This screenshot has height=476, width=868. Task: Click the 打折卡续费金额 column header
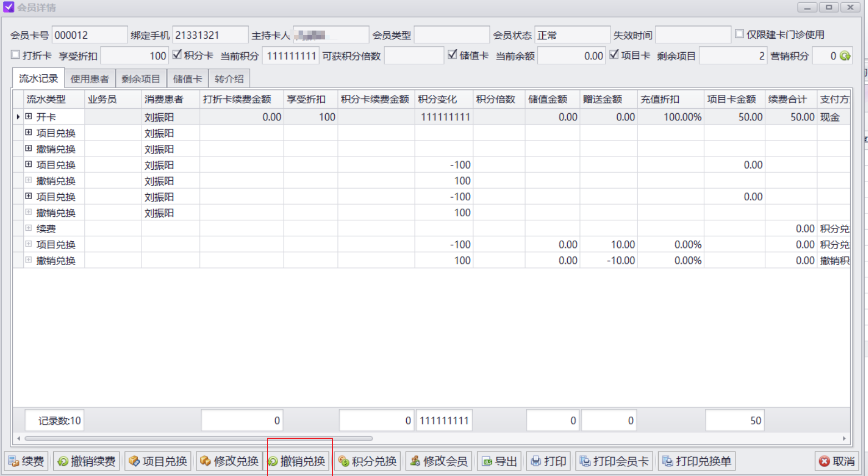[241, 99]
